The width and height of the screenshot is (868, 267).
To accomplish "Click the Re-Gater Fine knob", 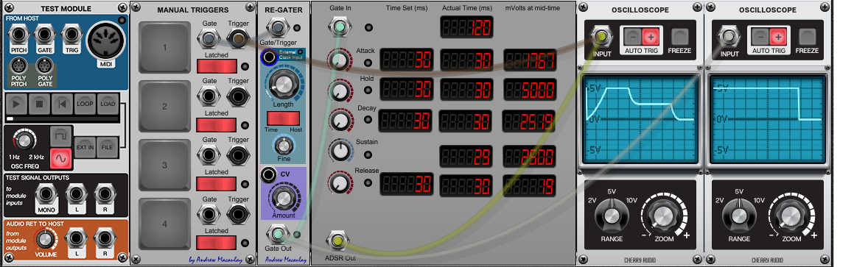I will pos(284,146).
